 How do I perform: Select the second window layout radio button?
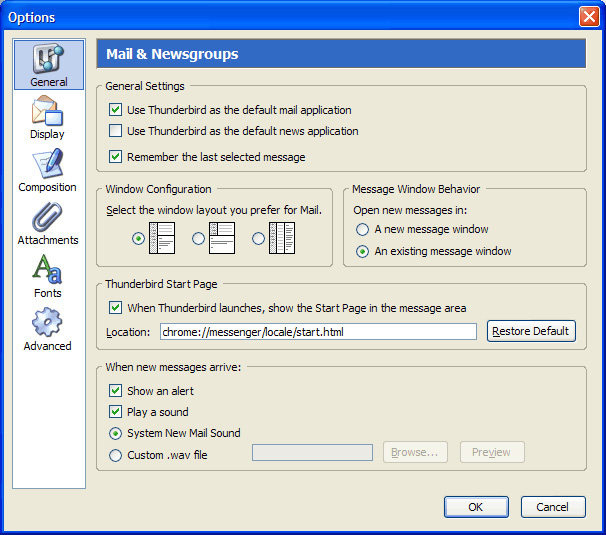click(x=198, y=239)
